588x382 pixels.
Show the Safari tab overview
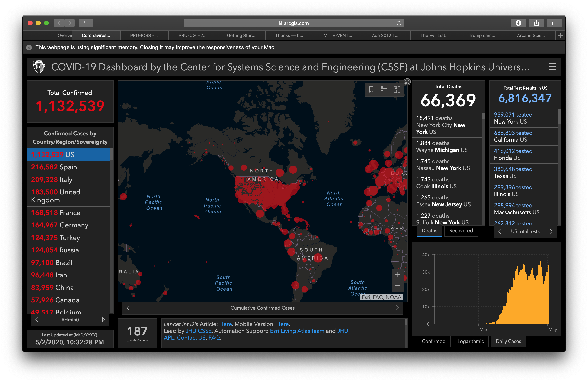pyautogui.click(x=555, y=23)
